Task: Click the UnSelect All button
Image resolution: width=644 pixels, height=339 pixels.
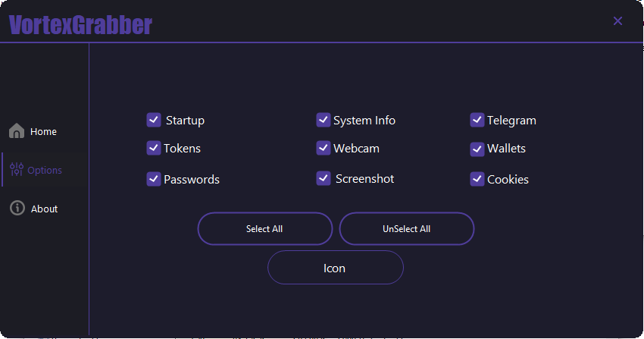Action: [x=407, y=229]
